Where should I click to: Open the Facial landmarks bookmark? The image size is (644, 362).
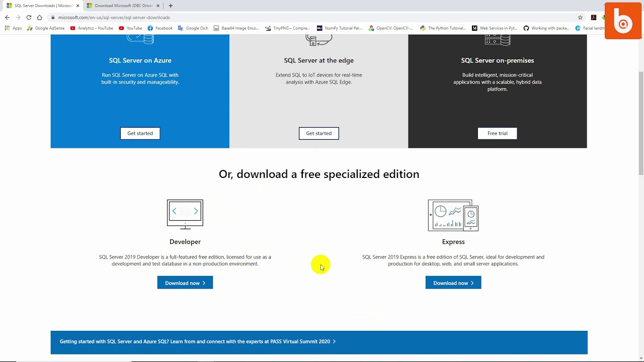[590, 28]
